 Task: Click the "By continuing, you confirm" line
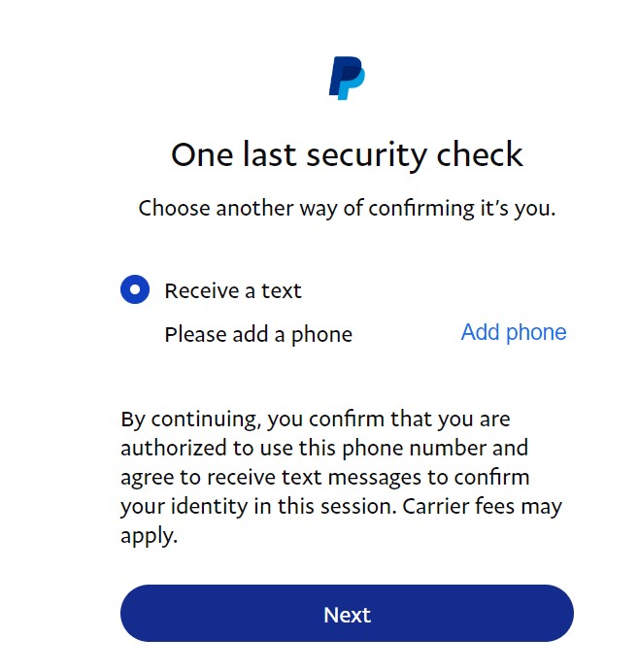coord(316,420)
